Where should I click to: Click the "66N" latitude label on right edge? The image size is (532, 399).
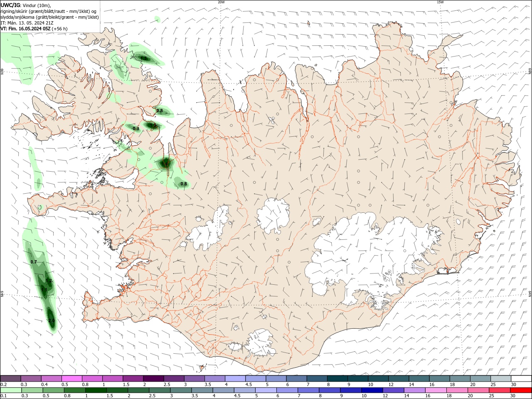pyautogui.click(x=530, y=71)
